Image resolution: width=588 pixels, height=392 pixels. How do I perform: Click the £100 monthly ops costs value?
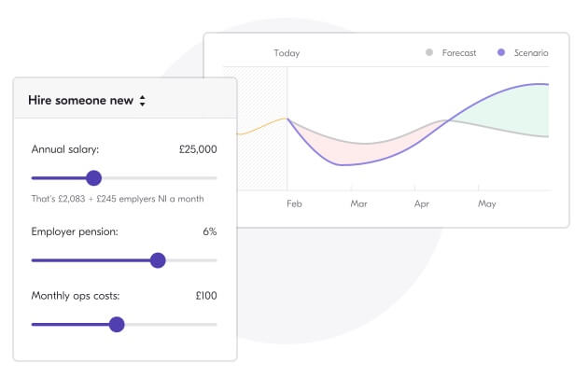[x=206, y=296]
